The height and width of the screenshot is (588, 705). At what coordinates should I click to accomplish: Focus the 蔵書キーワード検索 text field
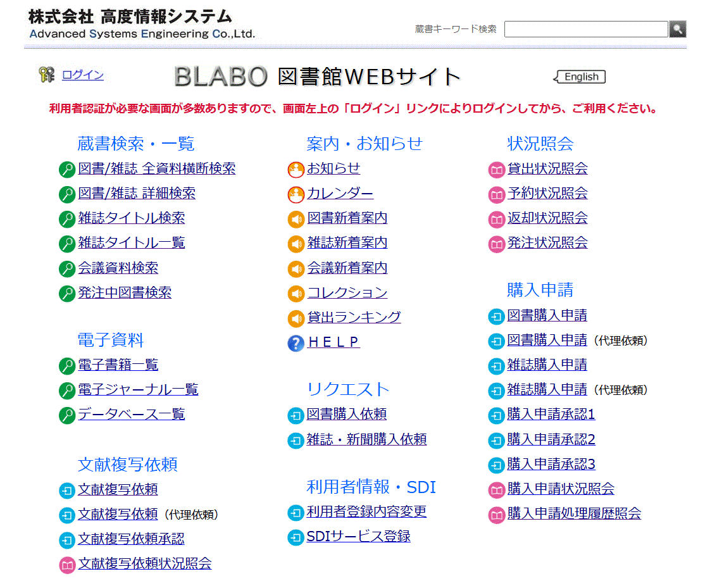point(585,29)
